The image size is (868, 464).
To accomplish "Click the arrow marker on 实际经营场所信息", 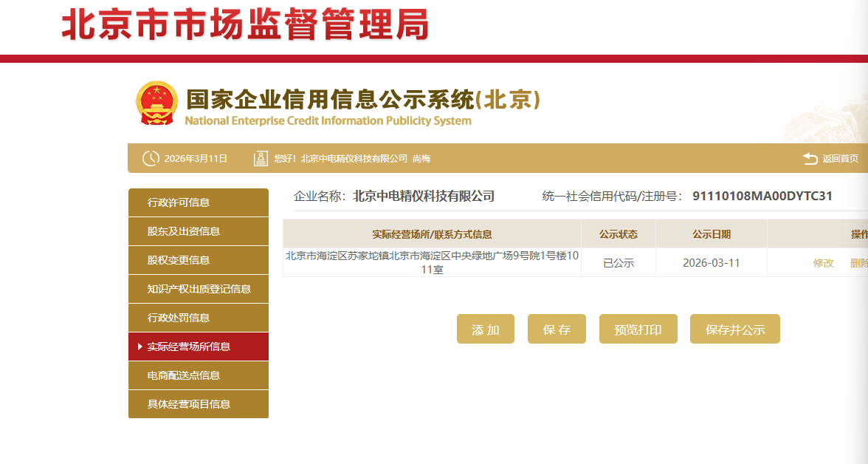I will [140, 347].
